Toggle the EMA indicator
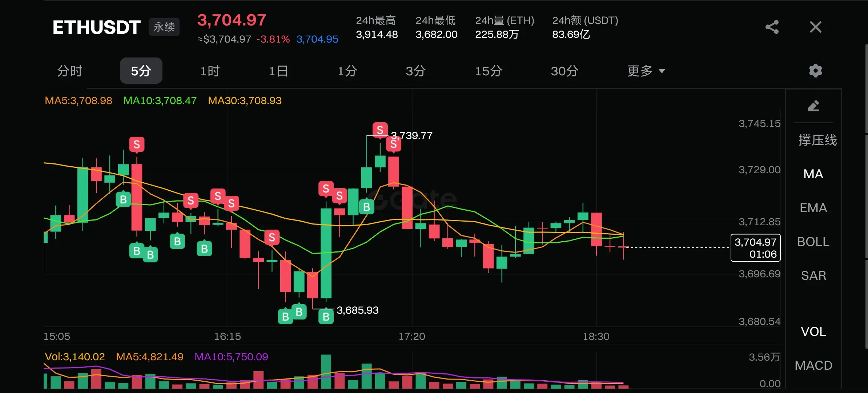Screen dimensions: 868x393 pyautogui.click(x=813, y=208)
